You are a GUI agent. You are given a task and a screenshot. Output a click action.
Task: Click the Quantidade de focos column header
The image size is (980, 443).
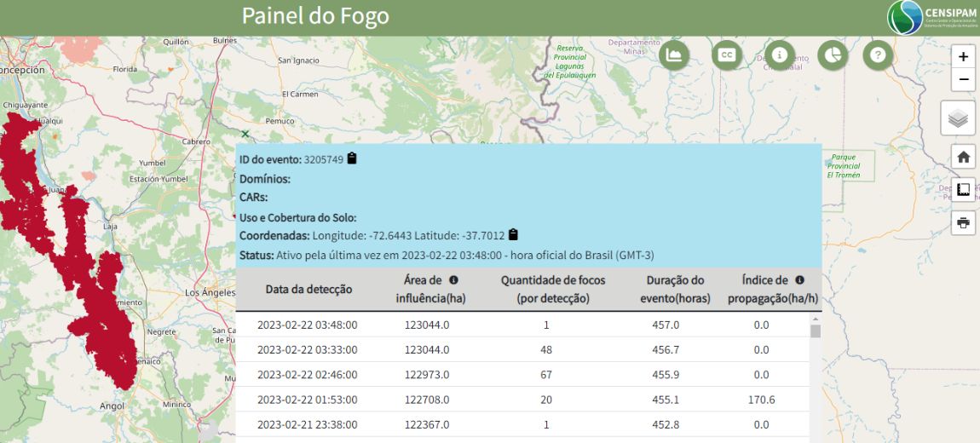tap(553, 290)
